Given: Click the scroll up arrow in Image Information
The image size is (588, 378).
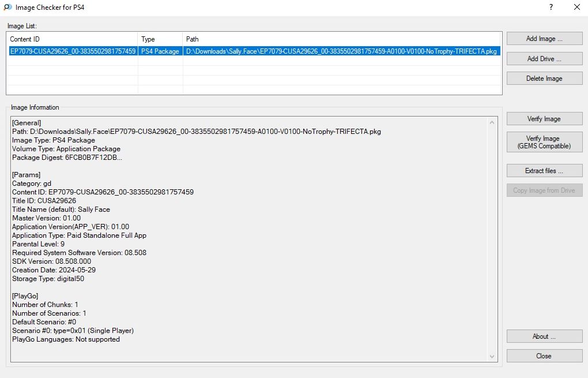Looking at the screenshot, I should pyautogui.click(x=492, y=122).
